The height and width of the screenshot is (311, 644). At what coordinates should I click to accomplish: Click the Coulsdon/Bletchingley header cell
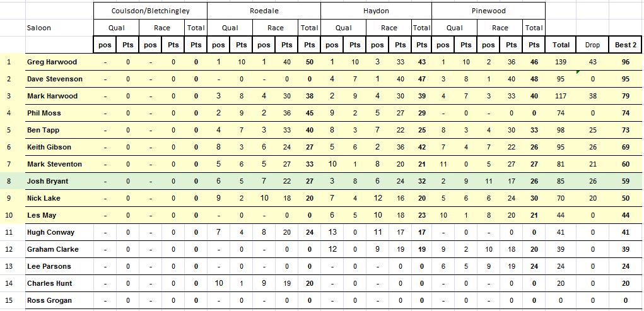(x=150, y=11)
